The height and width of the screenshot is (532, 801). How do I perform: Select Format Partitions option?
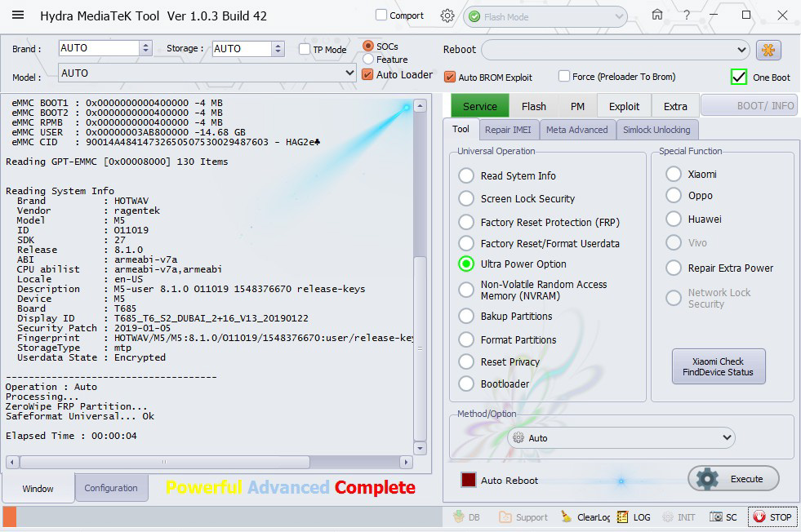[466, 339]
